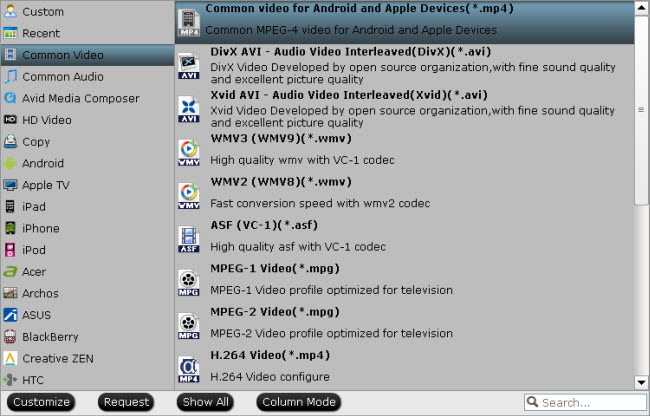Click the WMV2 (WMV8) format icon
The width and height of the screenshot is (650, 416).
click(x=189, y=196)
